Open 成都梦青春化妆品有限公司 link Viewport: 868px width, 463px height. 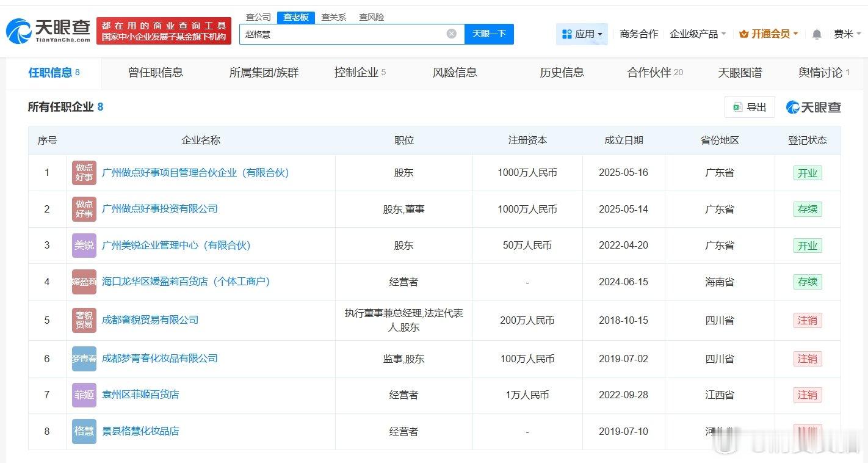(160, 359)
